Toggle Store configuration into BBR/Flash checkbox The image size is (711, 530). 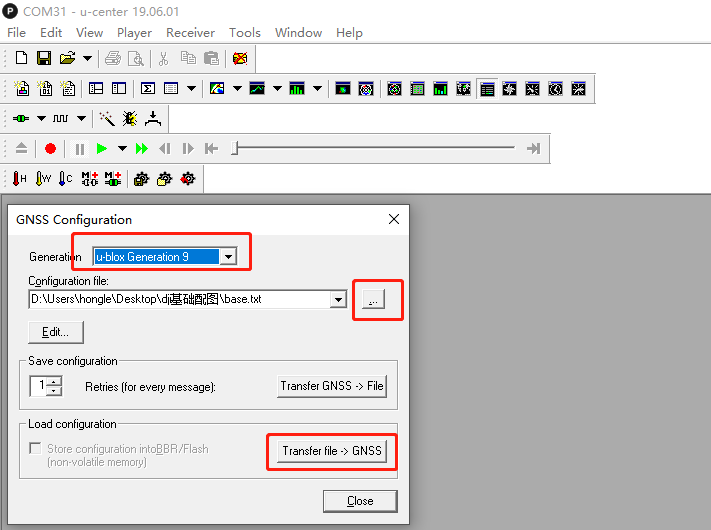[35, 448]
